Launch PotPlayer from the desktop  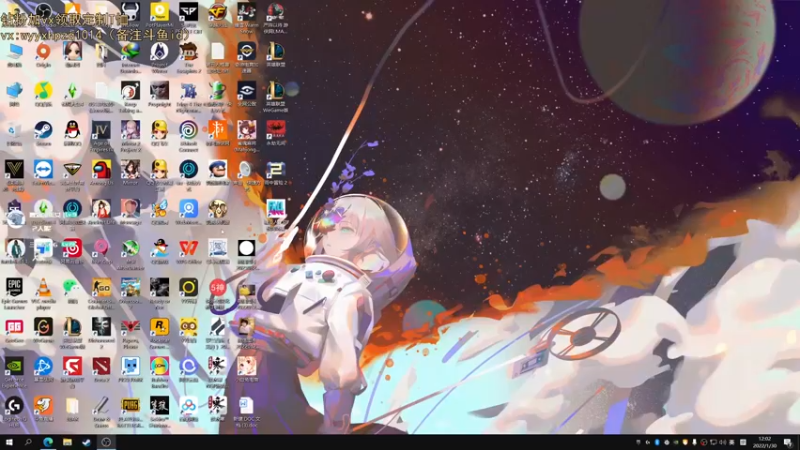coord(159,12)
